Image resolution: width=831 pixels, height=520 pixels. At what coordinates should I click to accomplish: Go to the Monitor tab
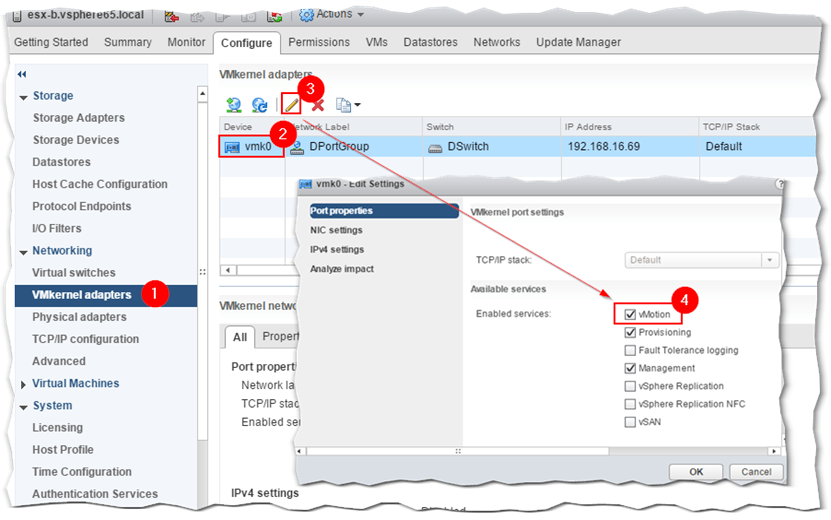pos(186,42)
